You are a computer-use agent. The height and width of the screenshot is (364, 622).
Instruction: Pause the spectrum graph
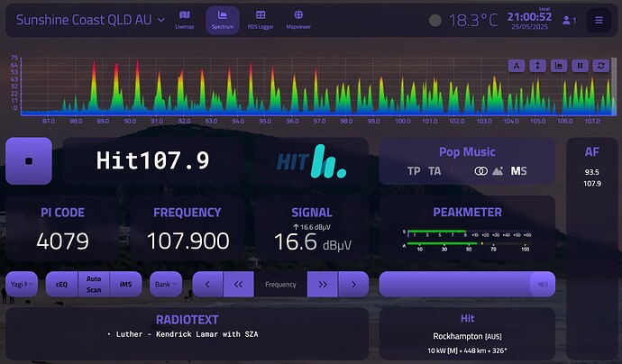tap(580, 66)
